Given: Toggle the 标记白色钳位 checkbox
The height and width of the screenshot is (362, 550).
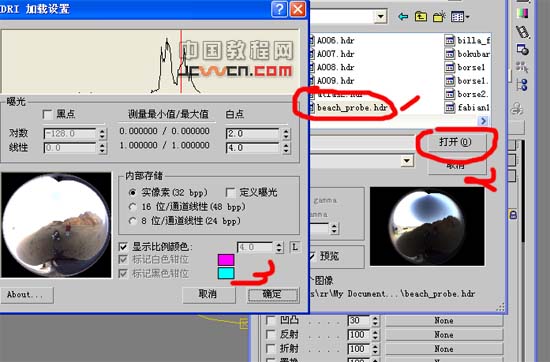Looking at the screenshot, I should click(123, 260).
